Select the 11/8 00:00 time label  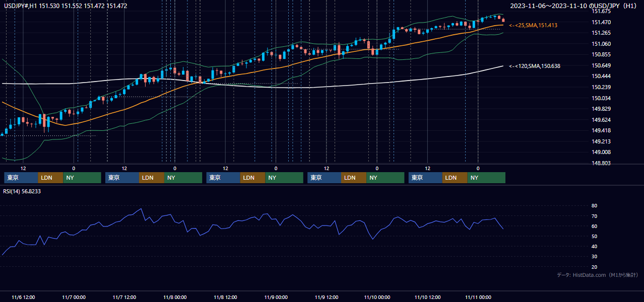click(x=175, y=297)
